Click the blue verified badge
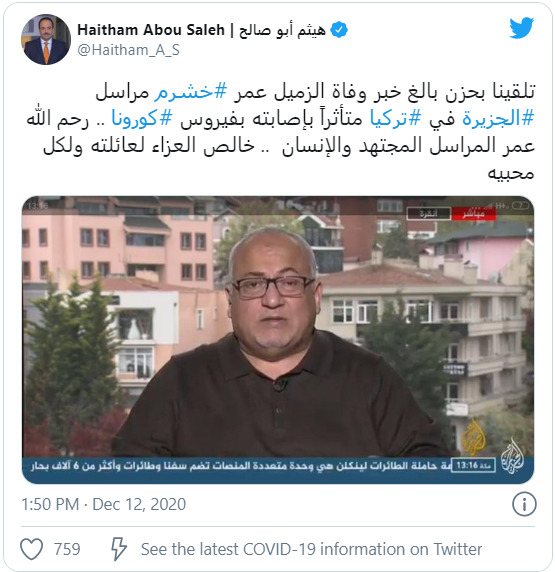Screen dimensions: 555x572 pyautogui.click(x=339, y=30)
